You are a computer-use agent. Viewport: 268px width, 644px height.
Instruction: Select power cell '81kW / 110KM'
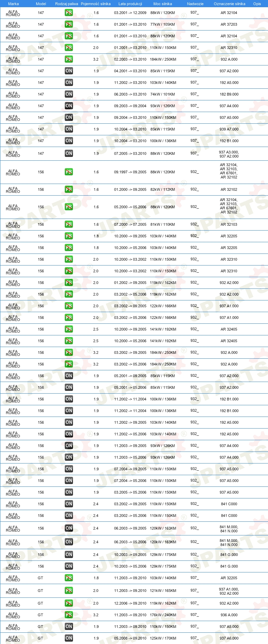pos(162,224)
